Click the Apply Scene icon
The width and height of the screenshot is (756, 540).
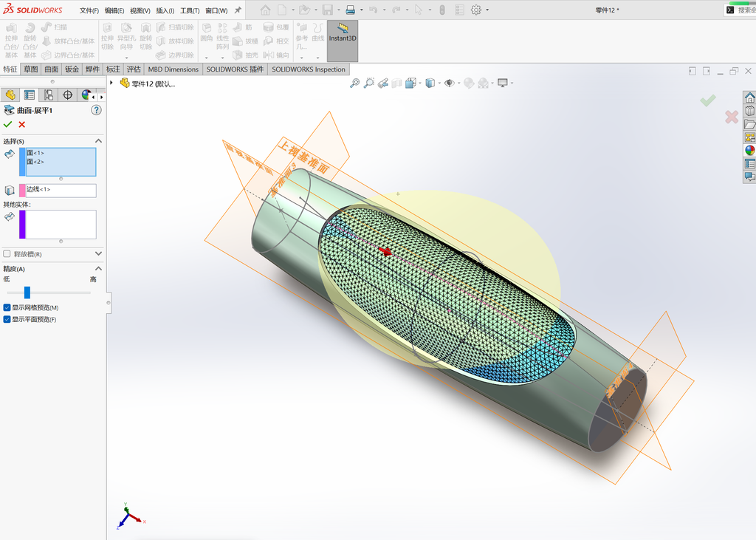tap(483, 83)
